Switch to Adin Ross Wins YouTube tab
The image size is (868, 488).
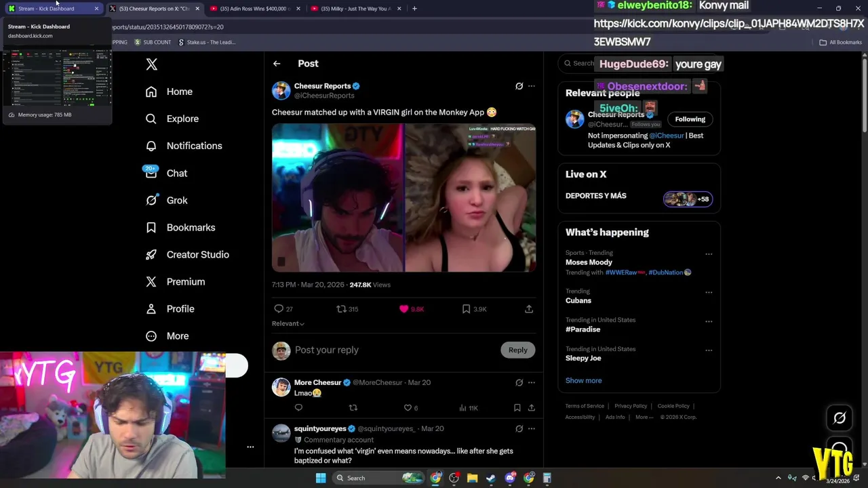pyautogui.click(x=255, y=8)
